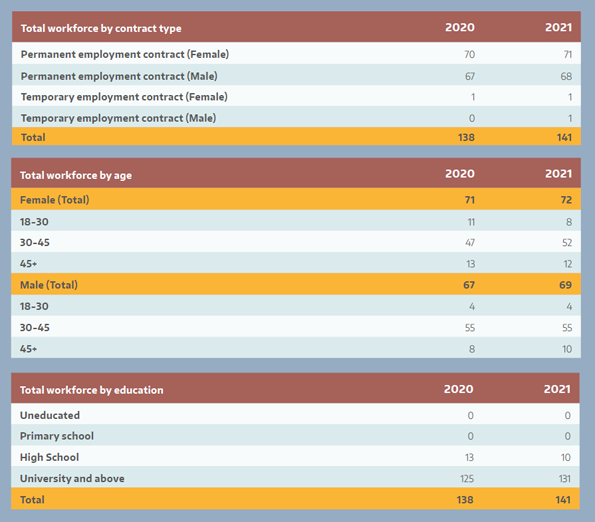Image resolution: width=595 pixels, height=522 pixels.
Task: Click the 138 total in contract type table
Action: (x=466, y=137)
